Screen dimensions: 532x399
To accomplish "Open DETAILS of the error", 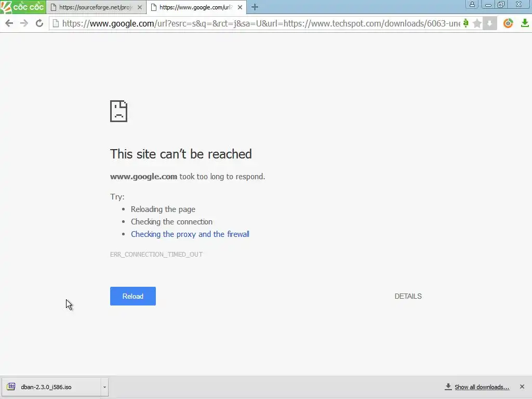I will pos(408,296).
